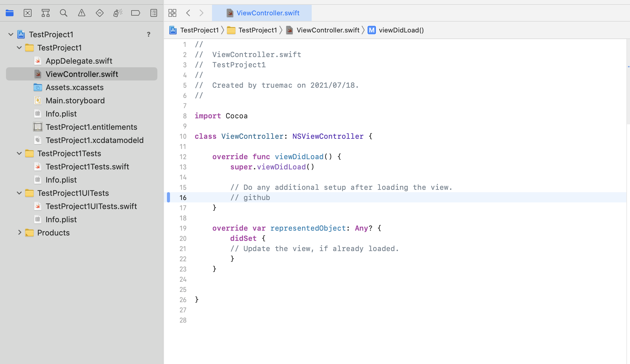Click viewDidLoad() in the jump bar
Viewport: 630px width, 364px height.
tap(401, 30)
